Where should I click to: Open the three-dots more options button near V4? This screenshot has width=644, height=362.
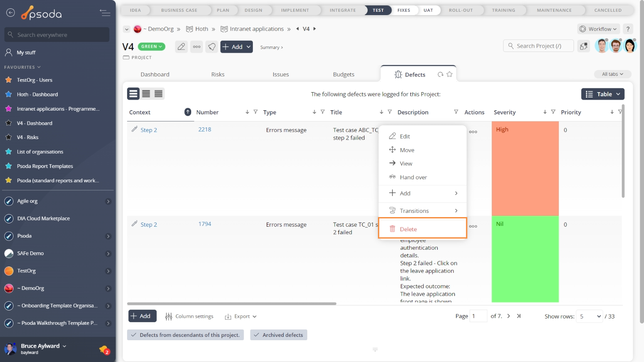pyautogui.click(x=197, y=47)
